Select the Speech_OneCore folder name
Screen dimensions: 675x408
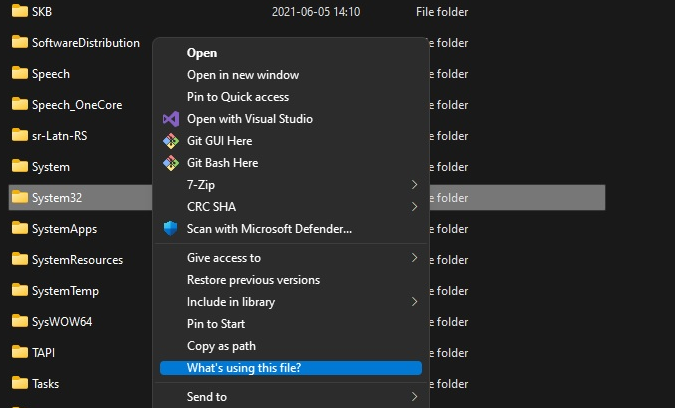point(77,105)
